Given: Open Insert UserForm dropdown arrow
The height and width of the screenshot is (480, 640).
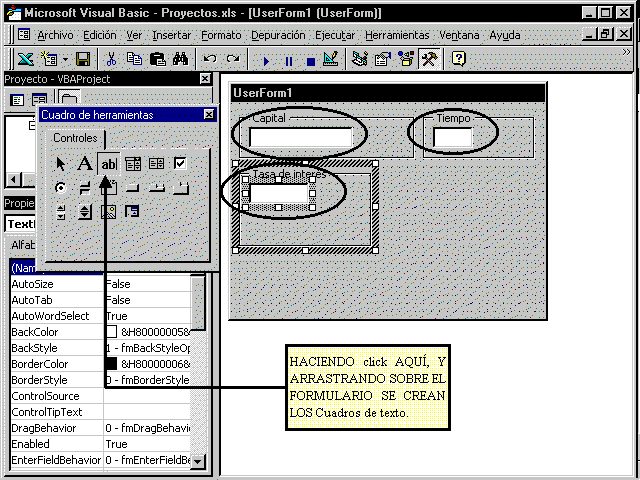Looking at the screenshot, I should click(65, 60).
